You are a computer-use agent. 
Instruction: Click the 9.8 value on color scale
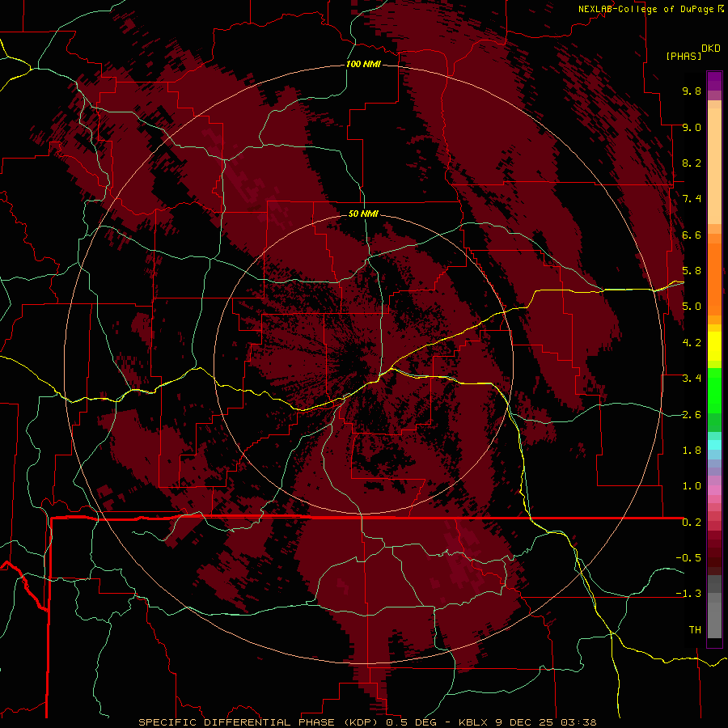pos(692,91)
